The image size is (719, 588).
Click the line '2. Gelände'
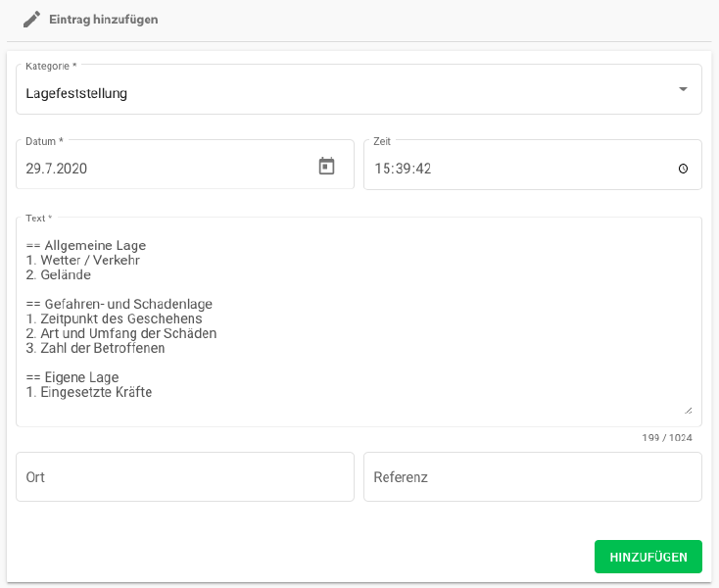click(x=58, y=274)
